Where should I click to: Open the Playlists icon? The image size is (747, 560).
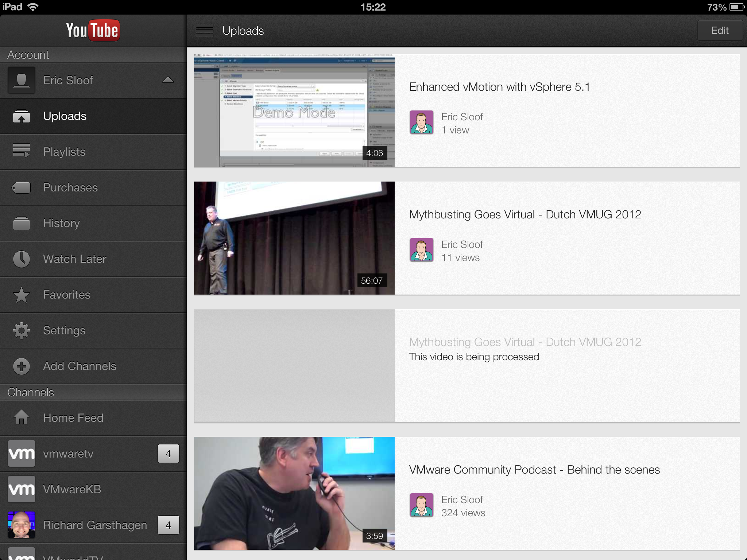(x=22, y=150)
